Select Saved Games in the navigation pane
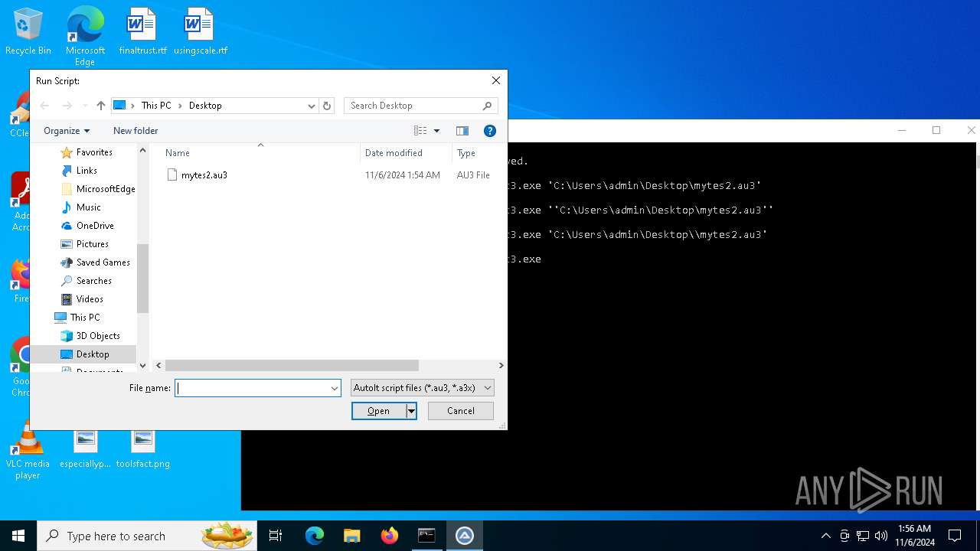Image resolution: width=980 pixels, height=551 pixels. (x=103, y=262)
